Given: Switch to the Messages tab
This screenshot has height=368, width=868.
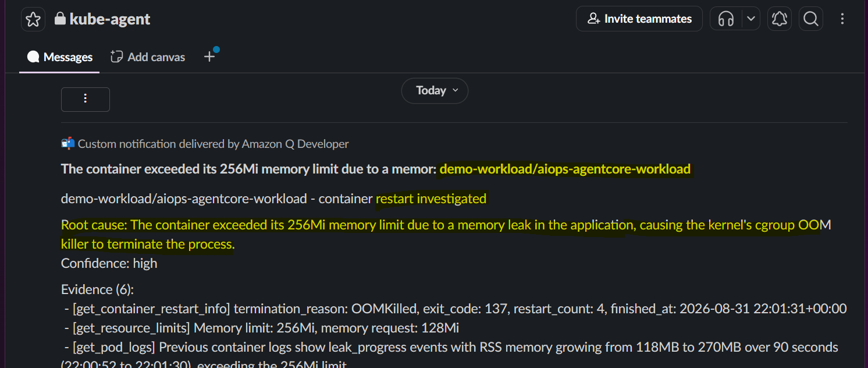Looking at the screenshot, I should pos(60,57).
